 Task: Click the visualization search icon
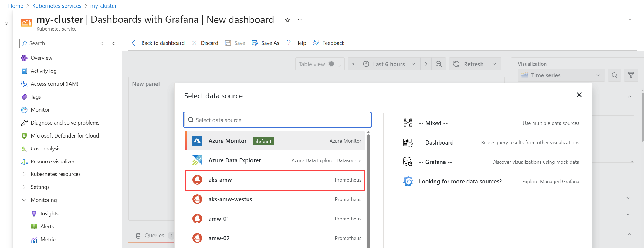tap(615, 75)
